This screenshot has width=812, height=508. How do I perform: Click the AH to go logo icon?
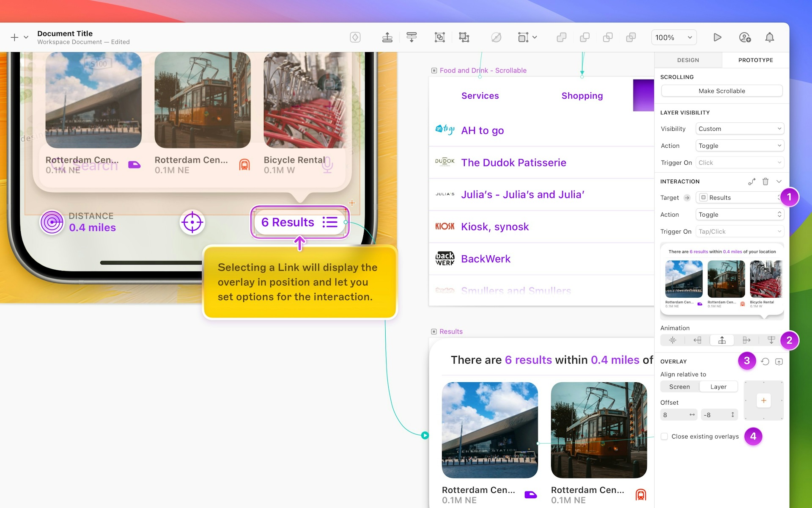445,130
